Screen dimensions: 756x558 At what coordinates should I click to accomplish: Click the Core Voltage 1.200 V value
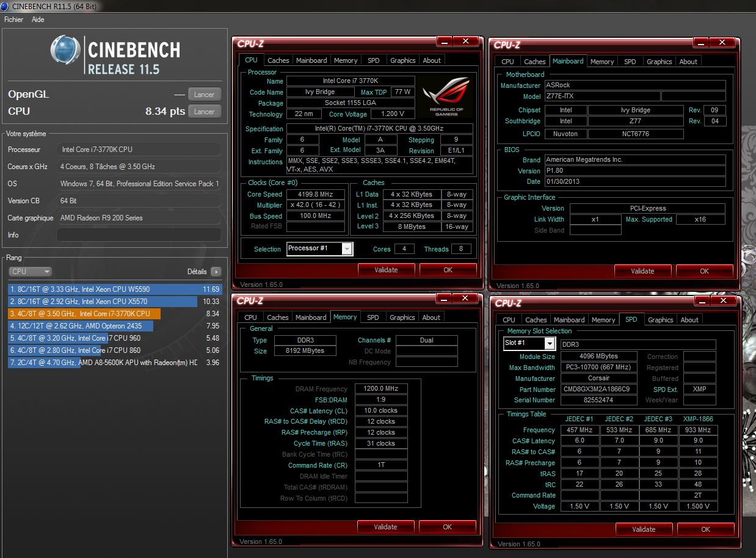(x=393, y=114)
